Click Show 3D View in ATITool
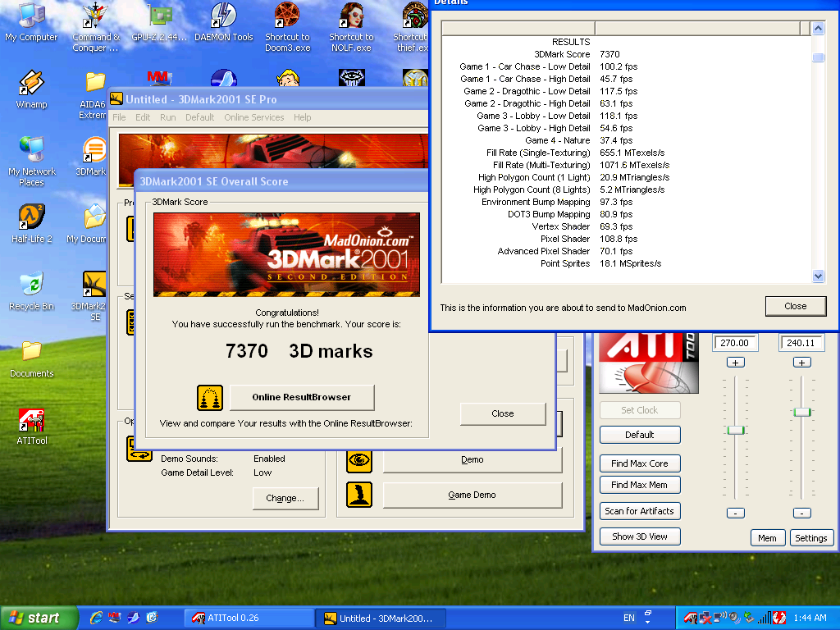The height and width of the screenshot is (630, 840). pos(640,536)
